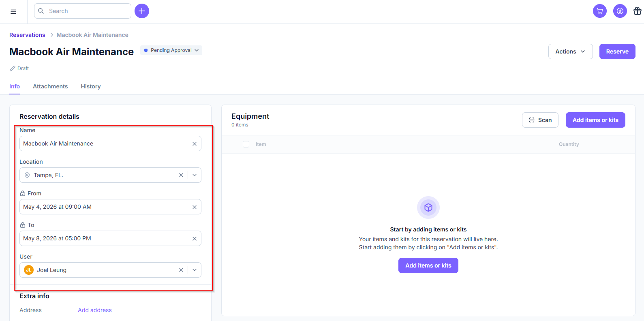Switch to the Attachments tab

(50, 86)
